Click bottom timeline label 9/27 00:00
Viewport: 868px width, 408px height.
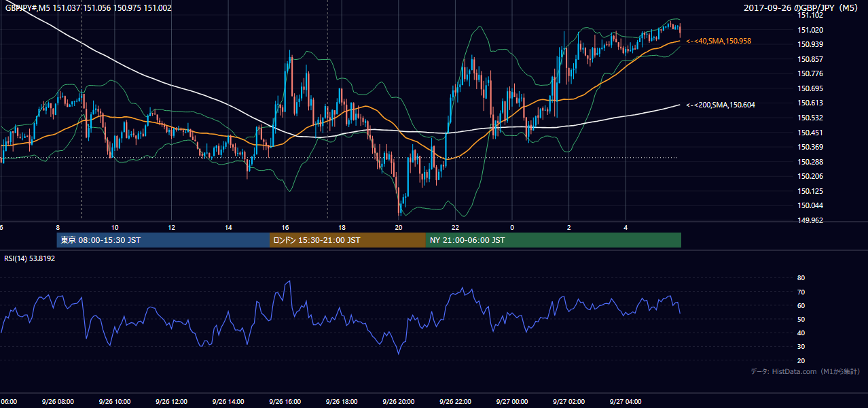coord(511,402)
